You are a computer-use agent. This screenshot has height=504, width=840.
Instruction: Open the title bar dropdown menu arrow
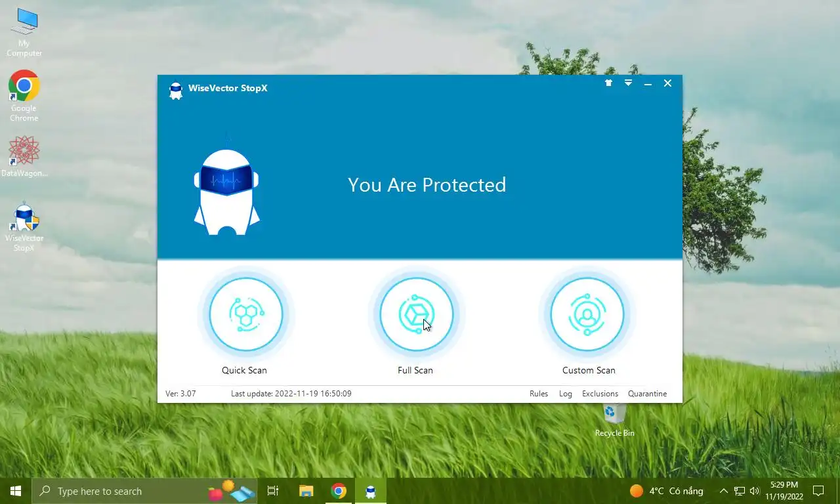point(628,83)
